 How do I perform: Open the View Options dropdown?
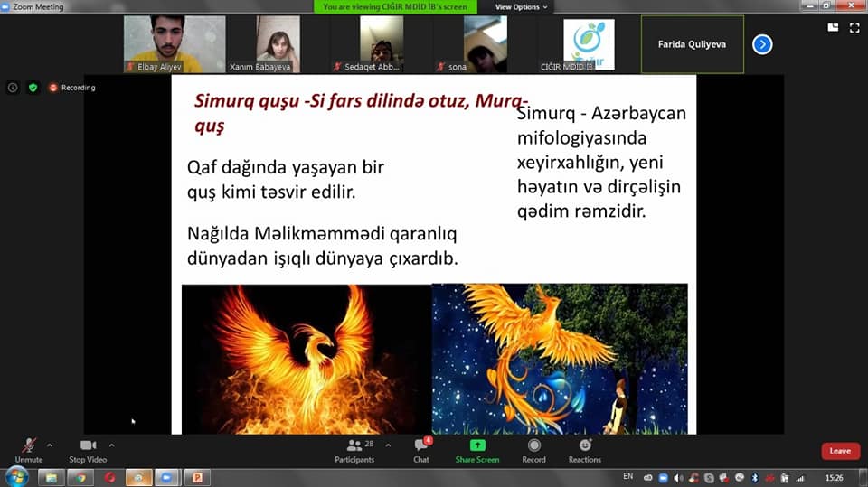pyautogui.click(x=521, y=6)
